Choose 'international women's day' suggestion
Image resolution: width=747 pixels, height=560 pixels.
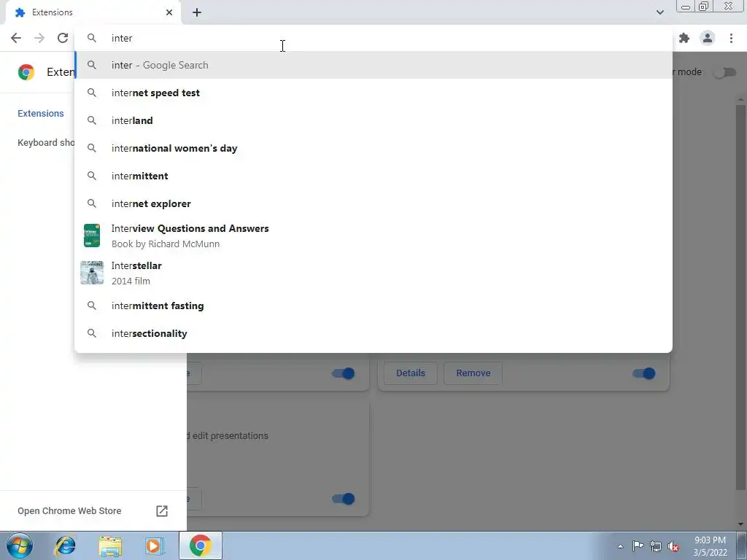pos(373,148)
